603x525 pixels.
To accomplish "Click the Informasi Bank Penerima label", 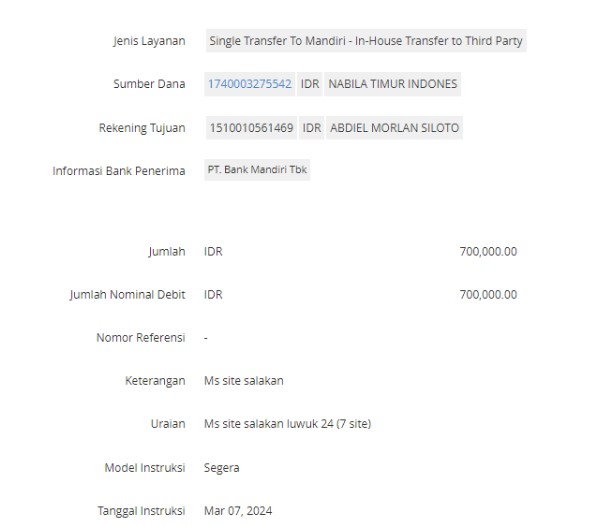I will (x=119, y=171).
